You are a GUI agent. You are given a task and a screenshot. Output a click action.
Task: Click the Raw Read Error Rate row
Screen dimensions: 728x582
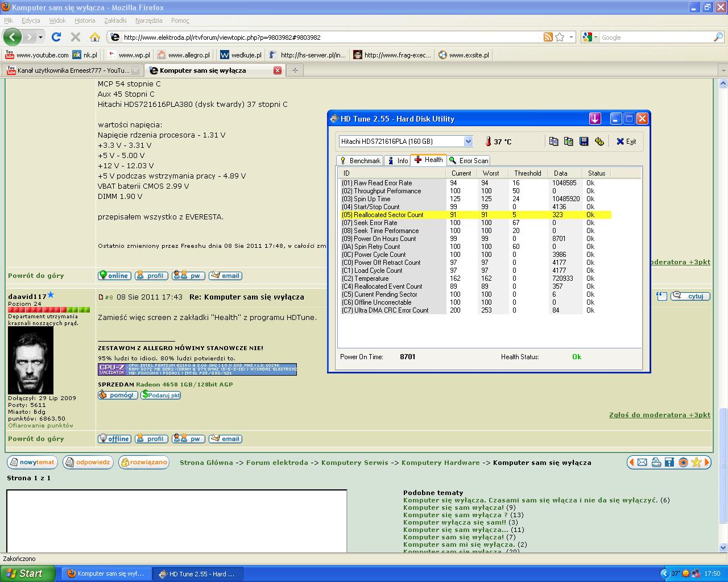point(475,183)
